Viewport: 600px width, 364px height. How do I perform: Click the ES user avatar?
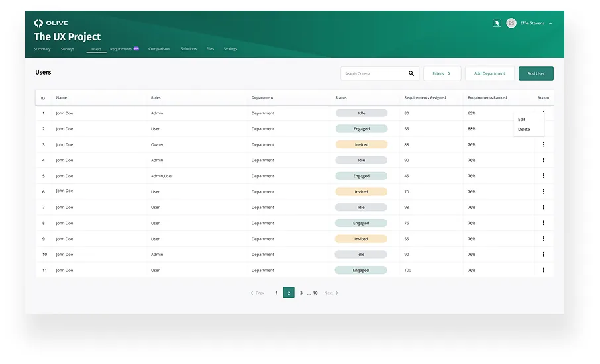point(511,23)
